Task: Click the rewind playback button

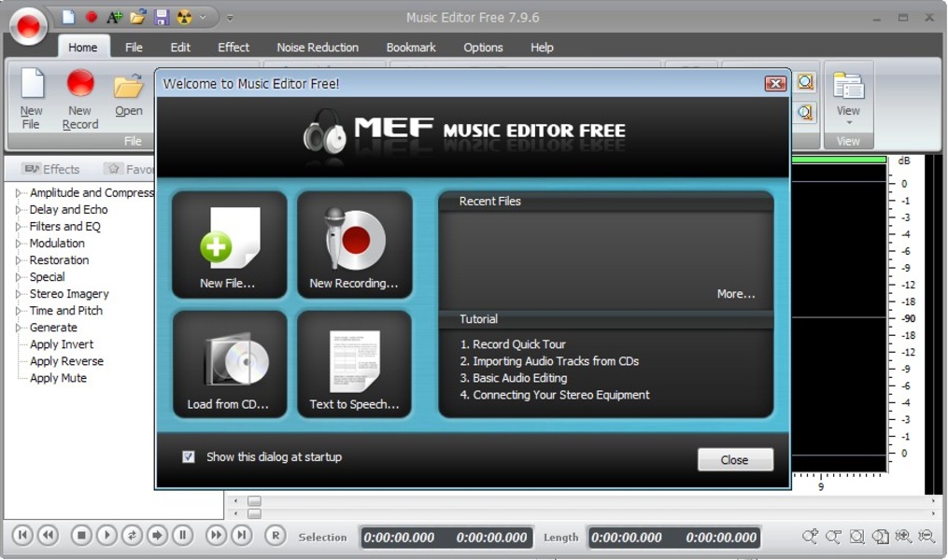Action: click(x=49, y=535)
